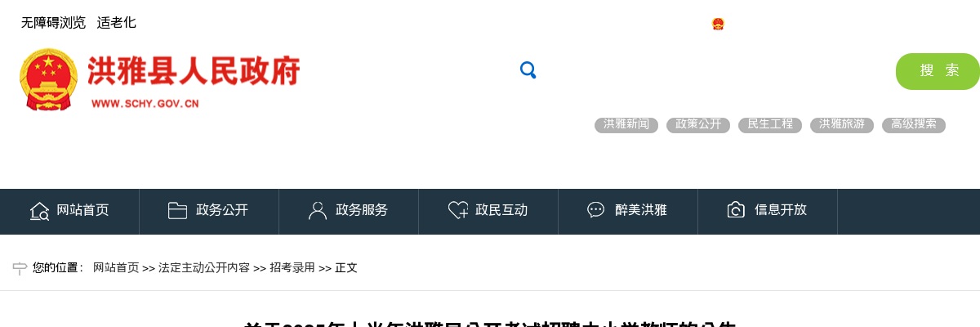The image size is (980, 327).
Task: Open the 醉美洪雅 navigation menu item
Action: (628, 211)
